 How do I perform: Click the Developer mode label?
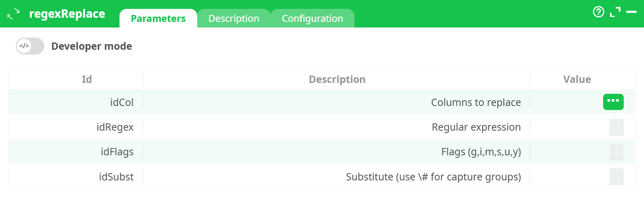(x=92, y=46)
